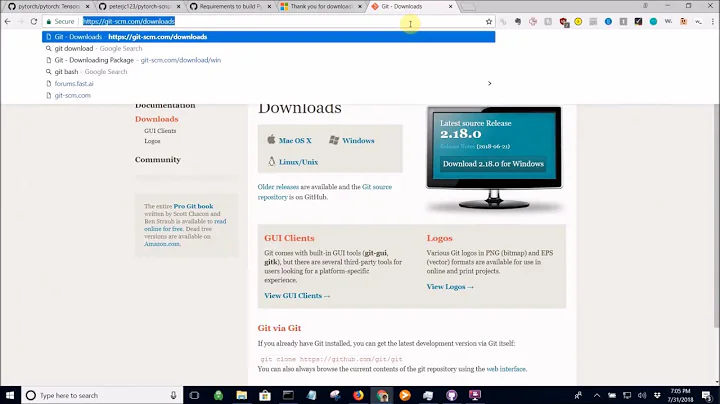Click the Download 2.18.0 for Windows button
Image resolution: width=720 pixels, height=404 pixels.
tap(493, 164)
